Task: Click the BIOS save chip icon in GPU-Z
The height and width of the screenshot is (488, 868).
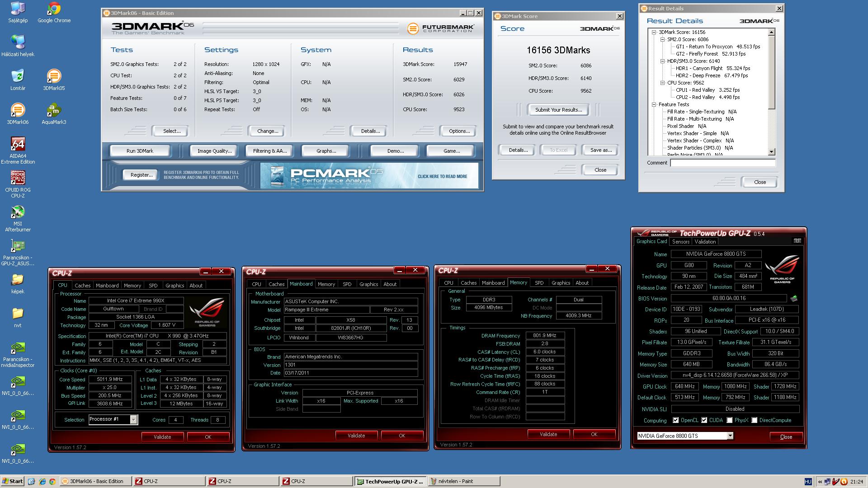Action: 793,299
